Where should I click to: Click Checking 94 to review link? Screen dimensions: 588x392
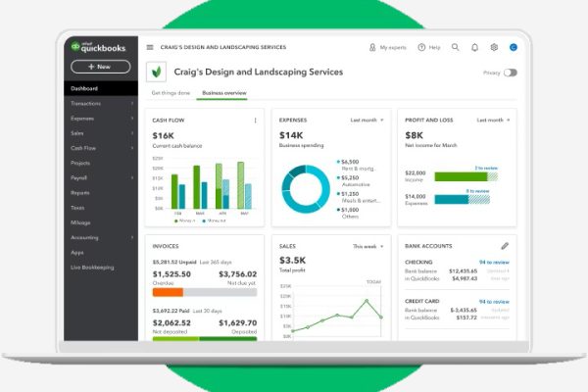point(494,263)
